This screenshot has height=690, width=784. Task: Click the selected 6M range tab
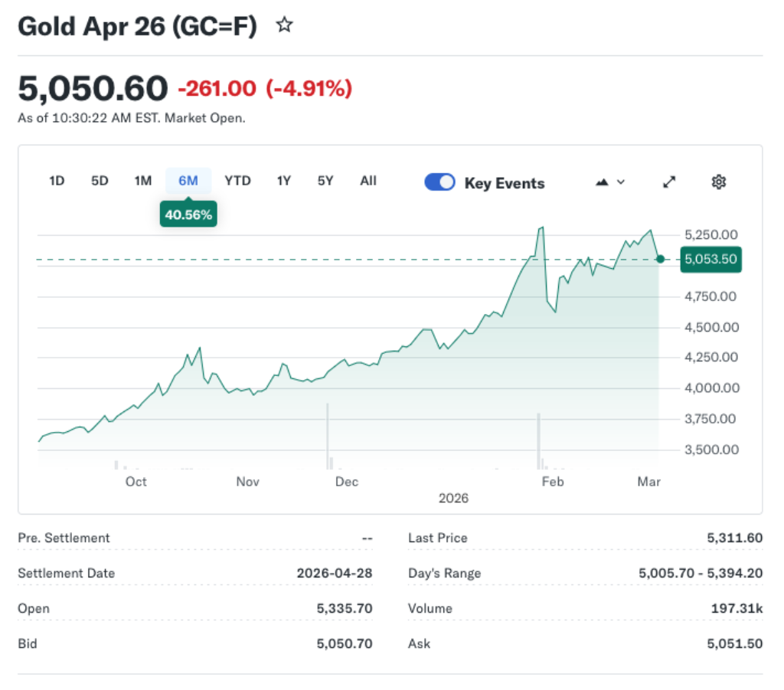(x=188, y=181)
